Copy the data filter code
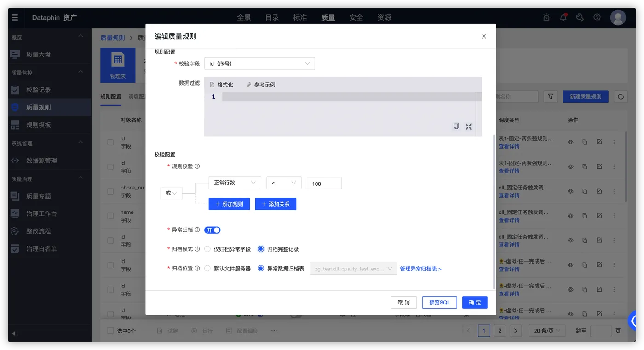Image resolution: width=644 pixels, height=350 pixels. (x=456, y=126)
